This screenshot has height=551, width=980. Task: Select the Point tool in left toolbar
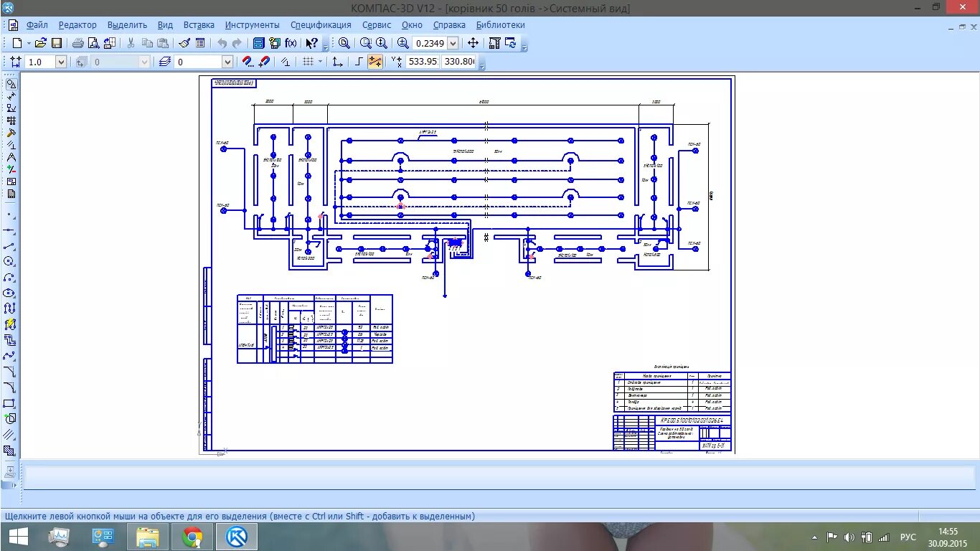point(9,214)
